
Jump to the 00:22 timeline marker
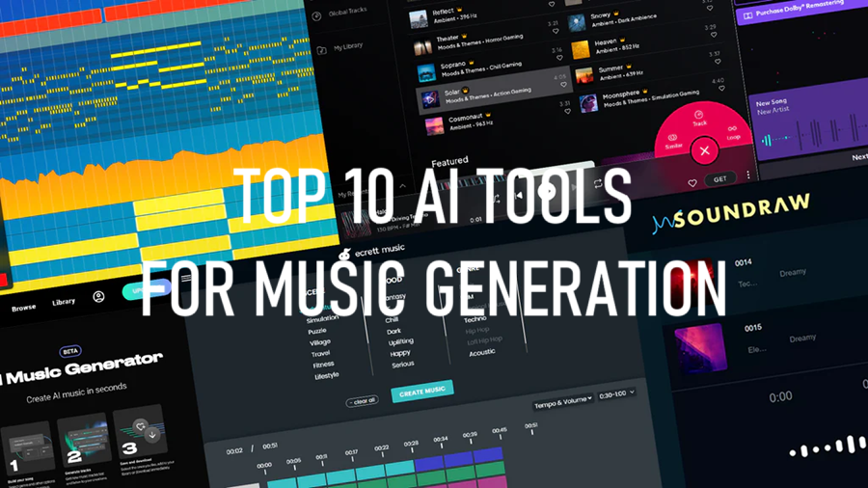pos(381,448)
